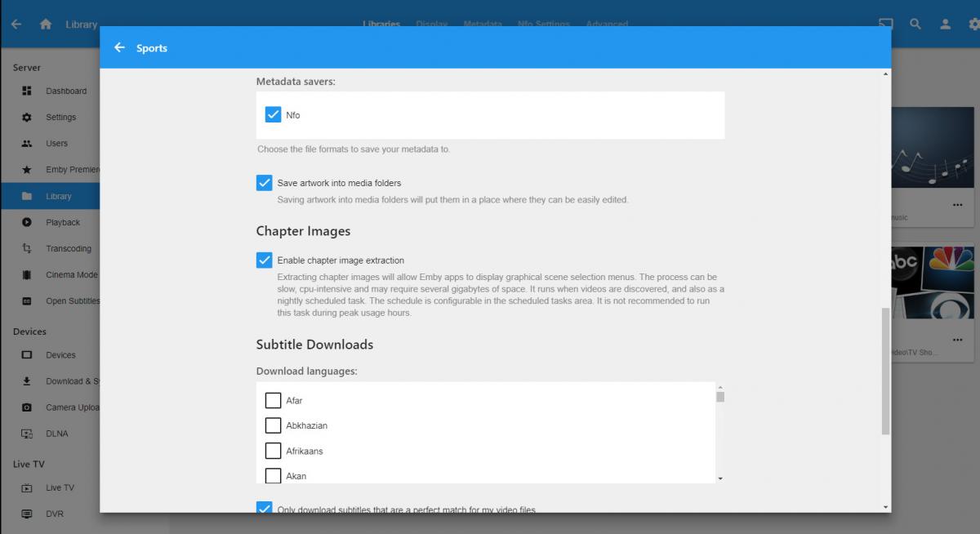Image resolution: width=980 pixels, height=534 pixels.
Task: Click the language list scrollbar thumb
Action: (720, 397)
